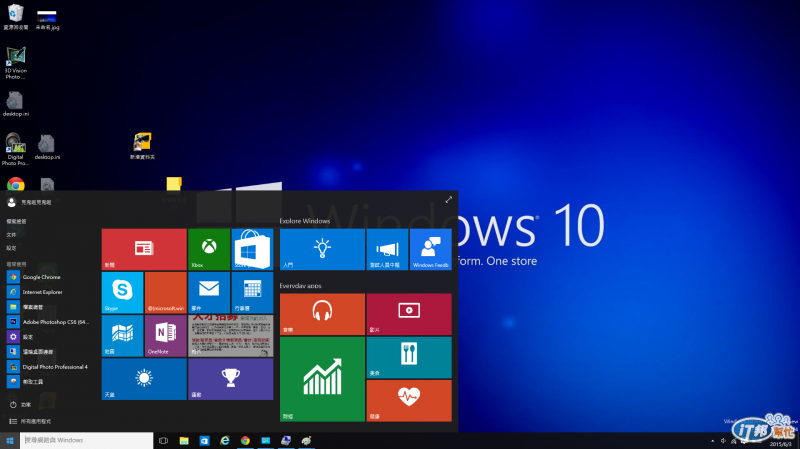Open the Weather sun tile

pyautogui.click(x=144, y=379)
